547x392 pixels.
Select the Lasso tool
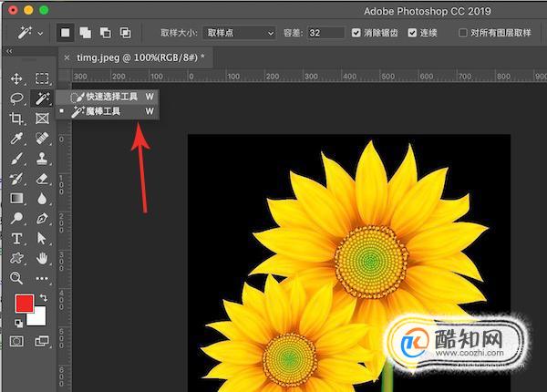coord(16,98)
